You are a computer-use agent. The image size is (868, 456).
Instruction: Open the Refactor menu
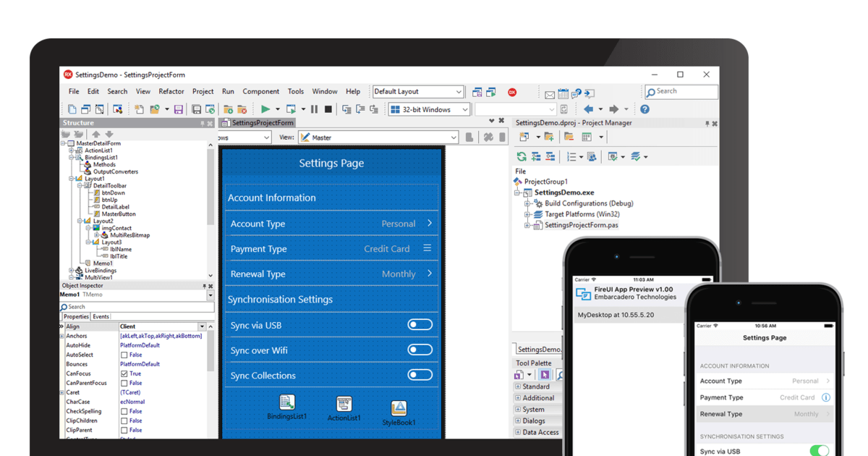pos(171,91)
